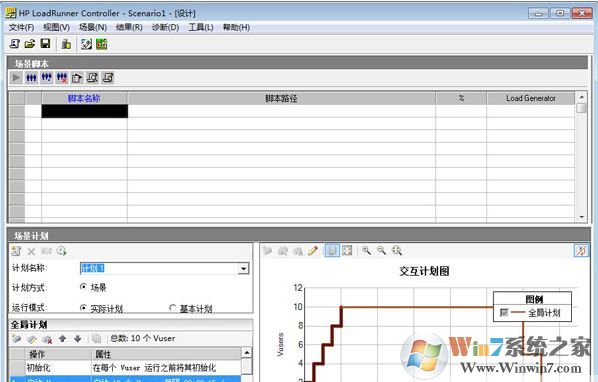Screen dimensions: 598x382
Task: Click the Delete Schedule X icon
Action: coord(31,251)
